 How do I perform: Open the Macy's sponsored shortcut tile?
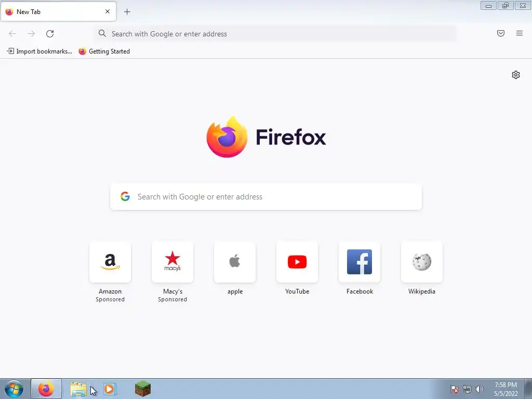click(172, 262)
